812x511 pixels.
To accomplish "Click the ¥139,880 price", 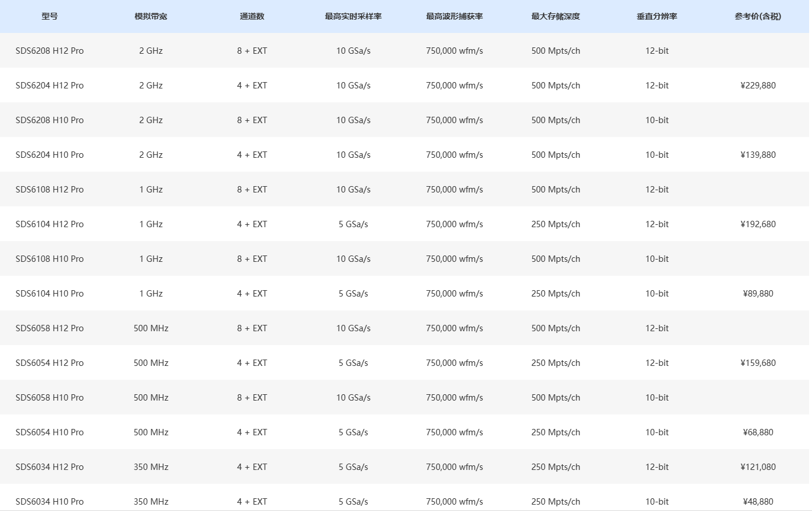I will click(758, 155).
